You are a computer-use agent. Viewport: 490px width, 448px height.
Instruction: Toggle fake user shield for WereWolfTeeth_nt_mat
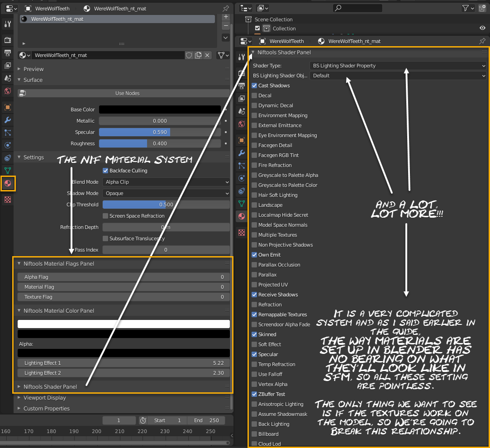pyautogui.click(x=189, y=55)
